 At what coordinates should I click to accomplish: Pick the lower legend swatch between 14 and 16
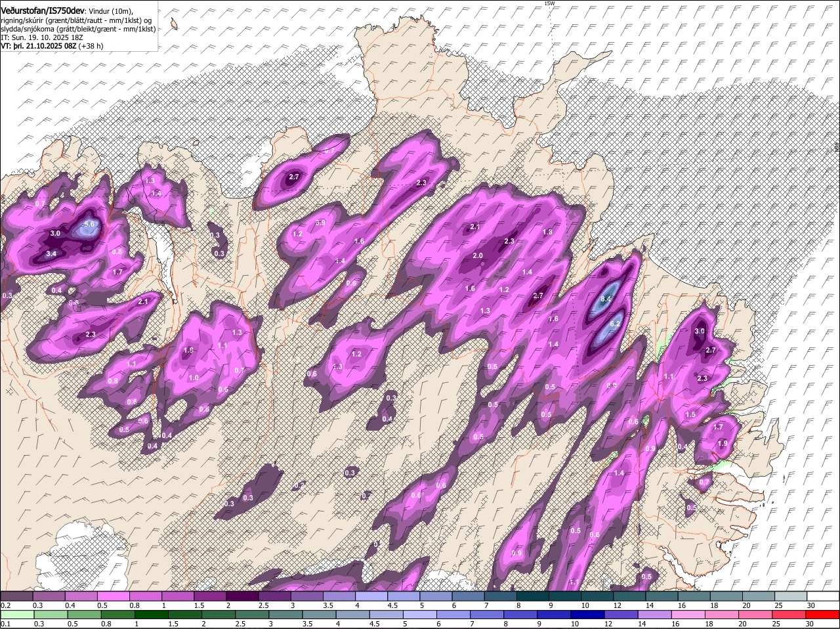click(x=656, y=615)
